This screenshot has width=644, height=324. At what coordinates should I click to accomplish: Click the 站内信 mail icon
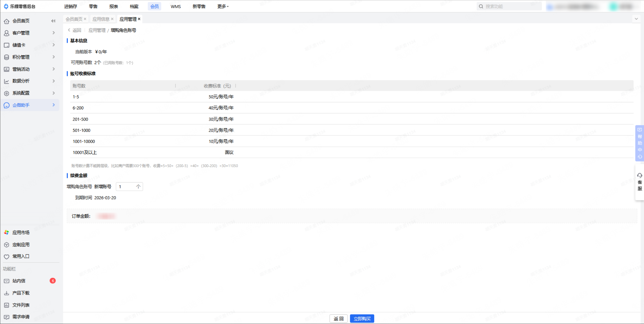coord(7,281)
